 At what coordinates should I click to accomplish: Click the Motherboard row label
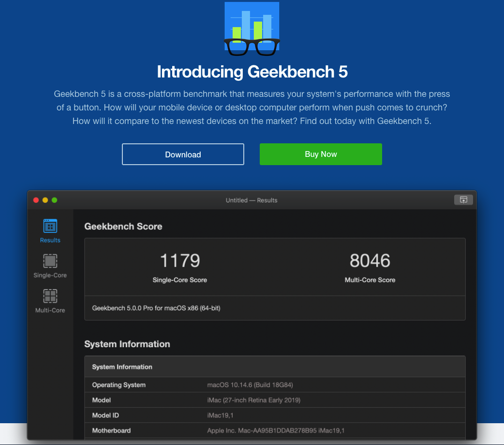[x=111, y=430]
